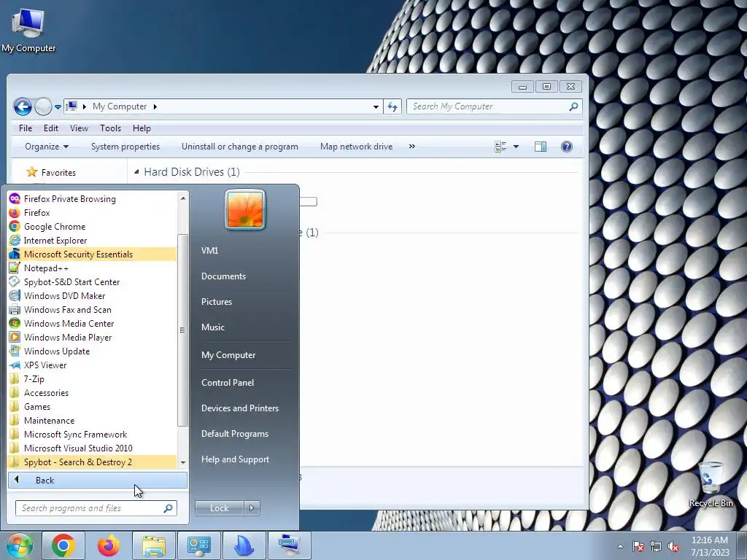Open the shutdown options arrow beside Lock
747x560 pixels.
coord(252,508)
